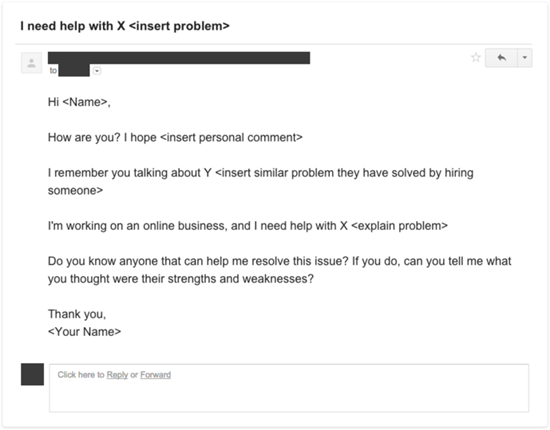Click the "to" label under the sender
The height and width of the screenshot is (430, 550).
click(x=53, y=70)
